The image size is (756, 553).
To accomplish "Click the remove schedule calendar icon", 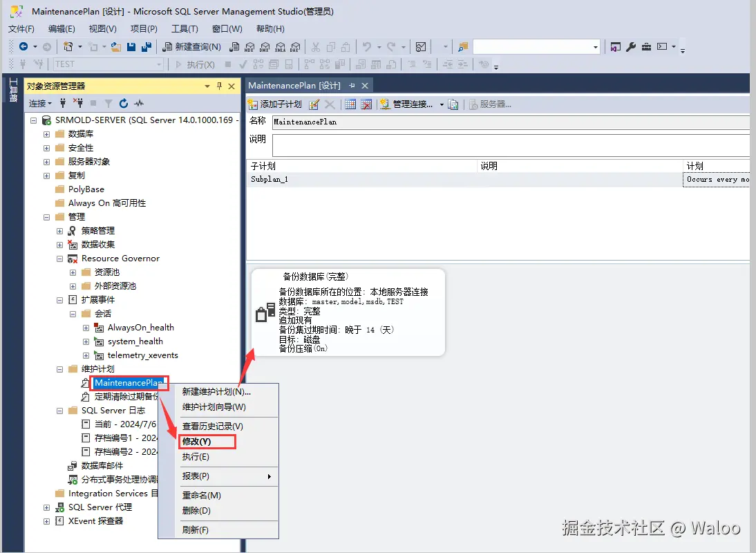I will (366, 104).
